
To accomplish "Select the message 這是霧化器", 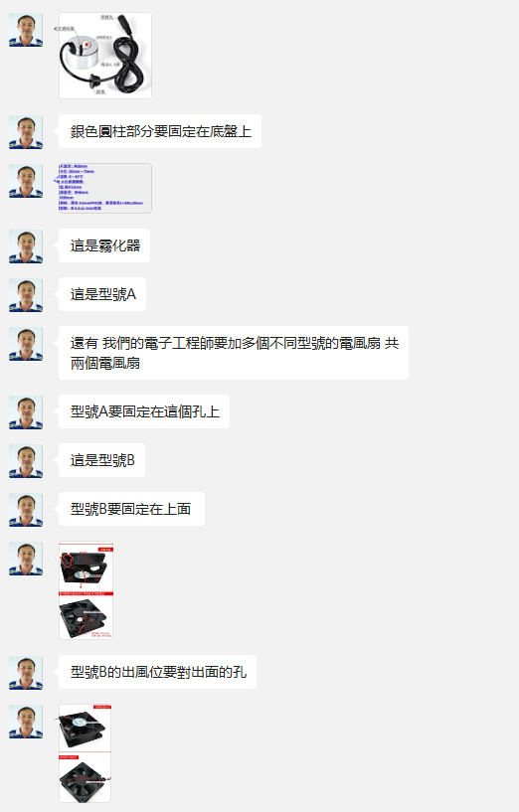I will (x=104, y=245).
